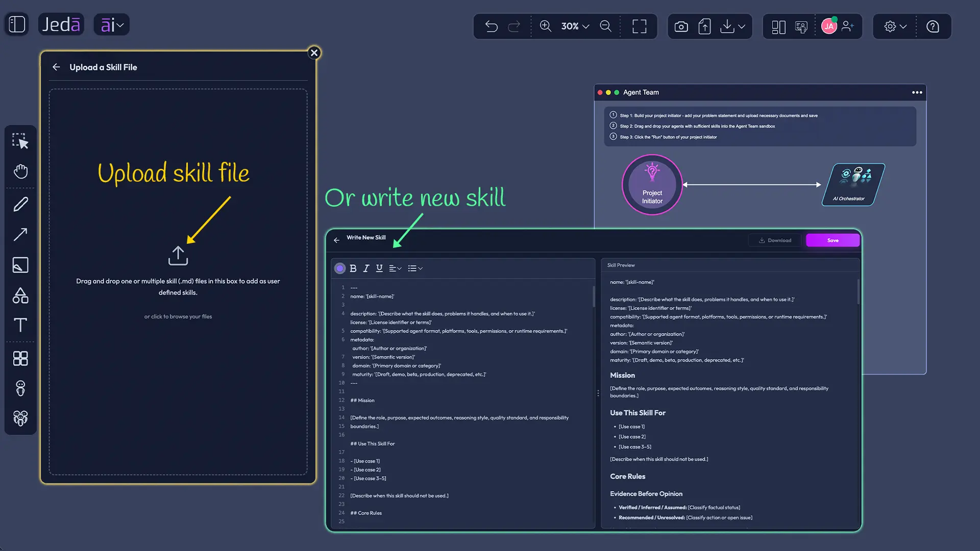Viewport: 980px width, 551px height.
Task: Click to browse your files link
Action: point(178,316)
